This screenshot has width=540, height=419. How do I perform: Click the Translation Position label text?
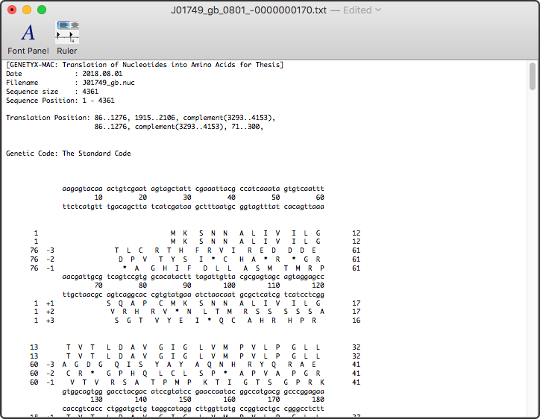click(48, 118)
